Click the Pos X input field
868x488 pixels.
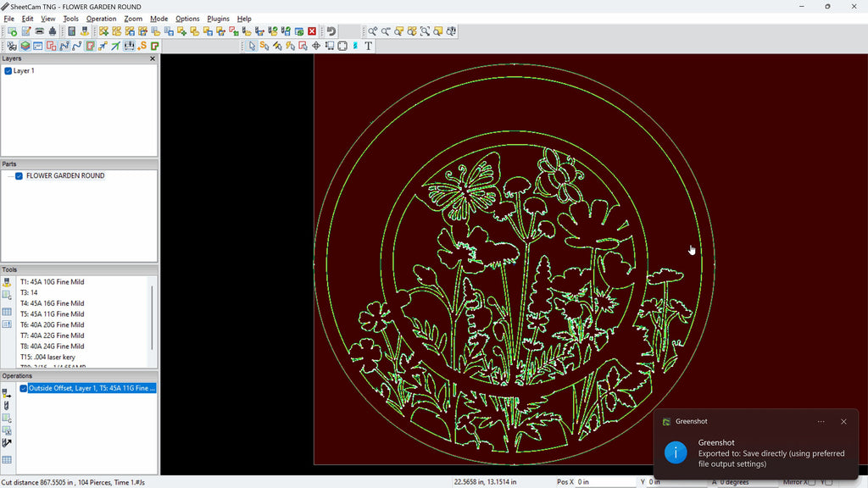[605, 482]
